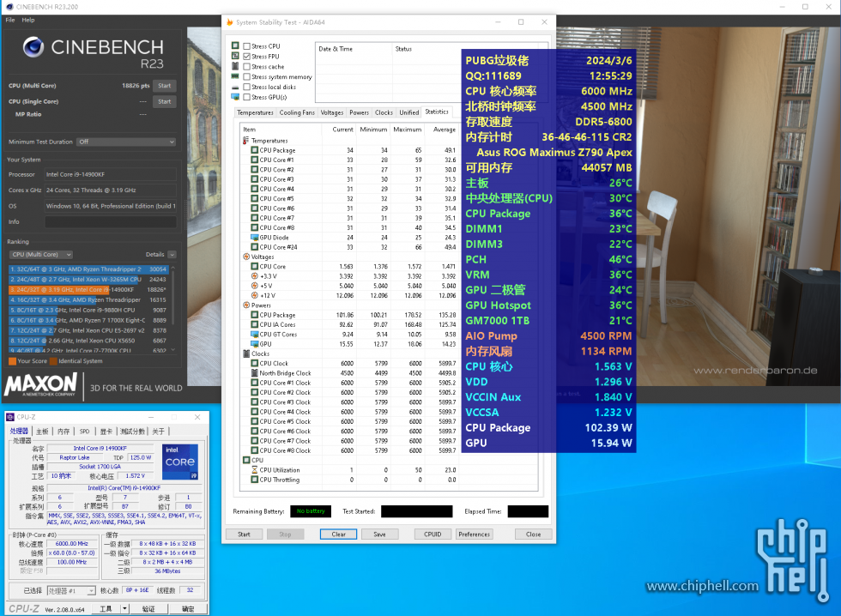The height and width of the screenshot is (616, 841).
Task: Start the CPU (Multi Core) Cinebench test
Action: pyautogui.click(x=164, y=85)
